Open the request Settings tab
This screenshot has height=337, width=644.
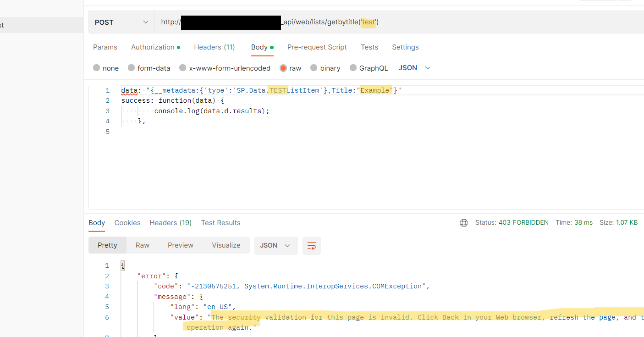[405, 47]
